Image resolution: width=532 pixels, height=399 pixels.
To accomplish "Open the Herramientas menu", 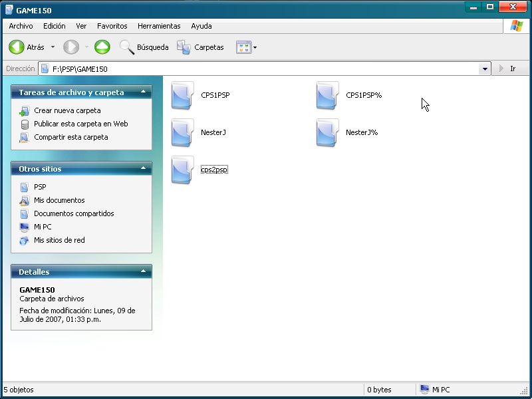I will point(159,26).
